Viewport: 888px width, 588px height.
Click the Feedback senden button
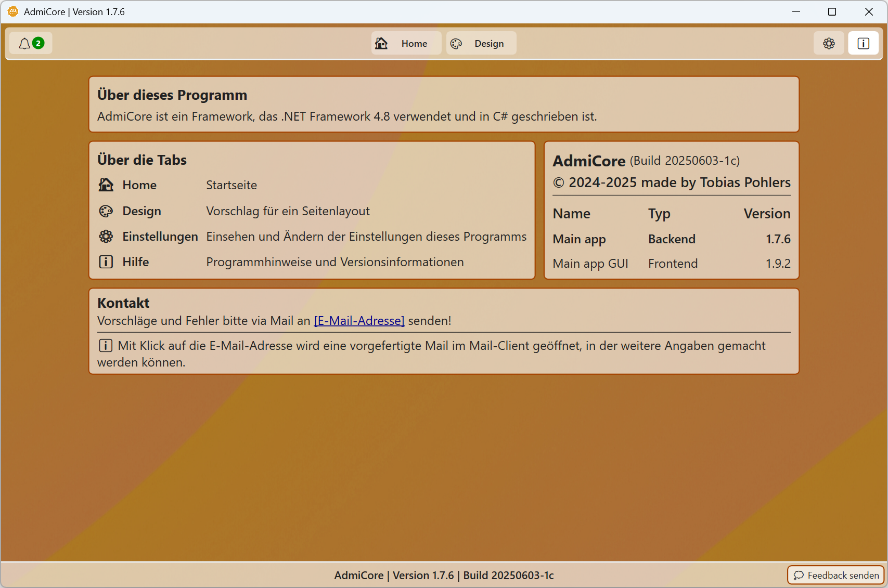836,575
